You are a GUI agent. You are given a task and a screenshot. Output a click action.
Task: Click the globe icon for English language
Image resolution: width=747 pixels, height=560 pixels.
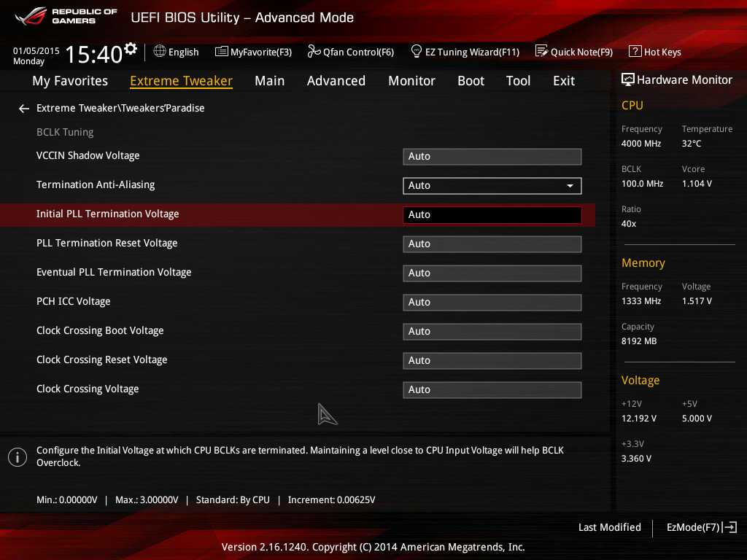[160, 52]
